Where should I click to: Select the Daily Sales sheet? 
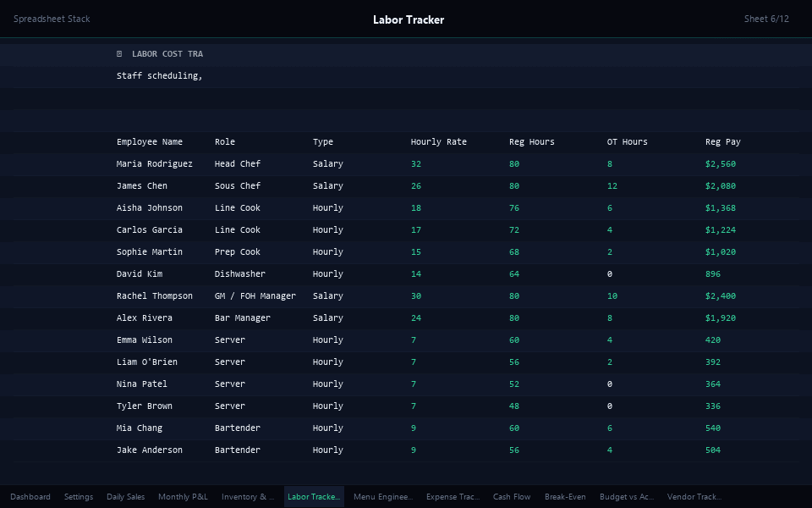click(125, 497)
